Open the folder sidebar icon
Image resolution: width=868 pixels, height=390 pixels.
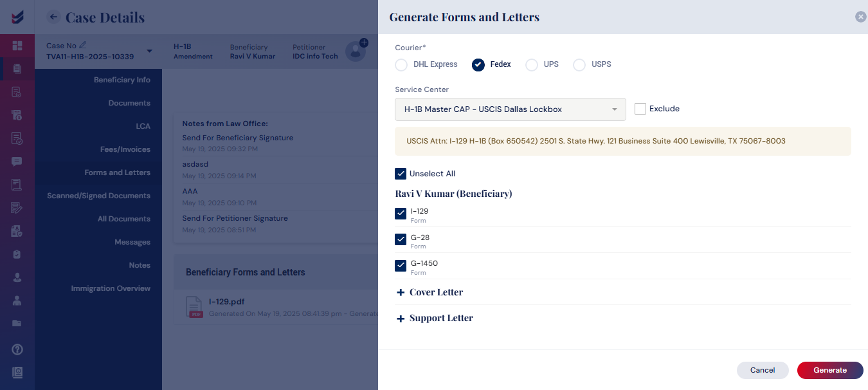pyautogui.click(x=17, y=323)
